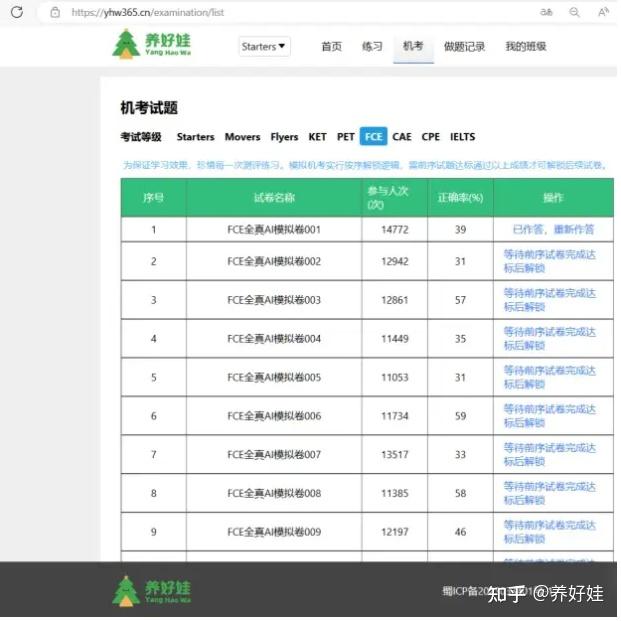Select the 机考 tab
The width and height of the screenshot is (621, 621).
point(413,46)
